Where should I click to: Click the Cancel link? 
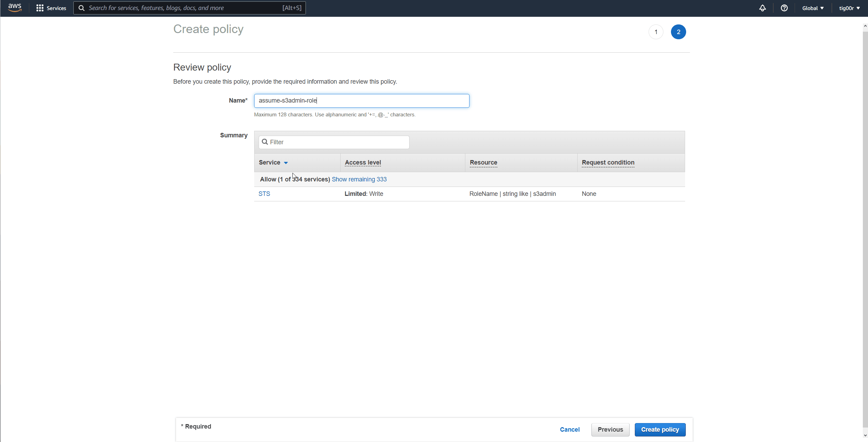(570, 429)
